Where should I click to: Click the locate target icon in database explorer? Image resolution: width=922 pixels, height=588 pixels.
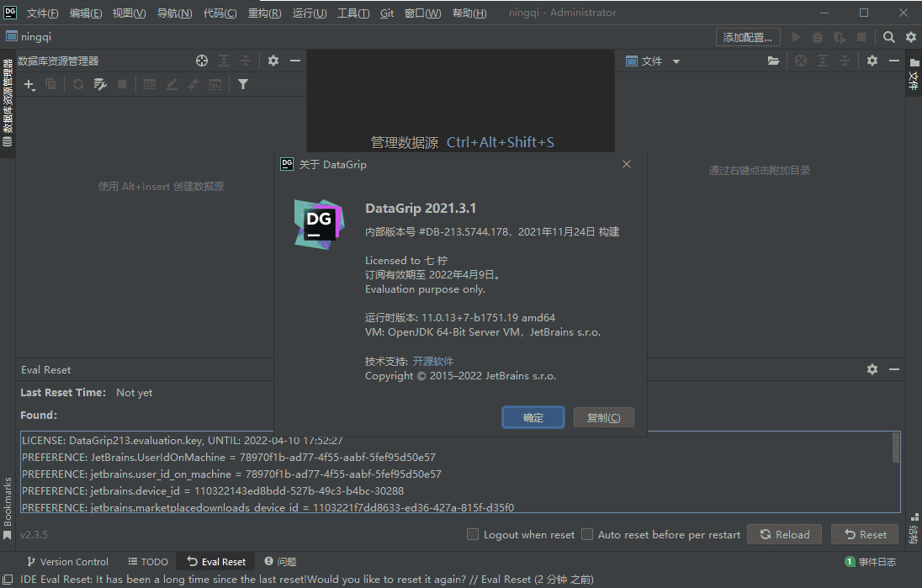click(202, 61)
